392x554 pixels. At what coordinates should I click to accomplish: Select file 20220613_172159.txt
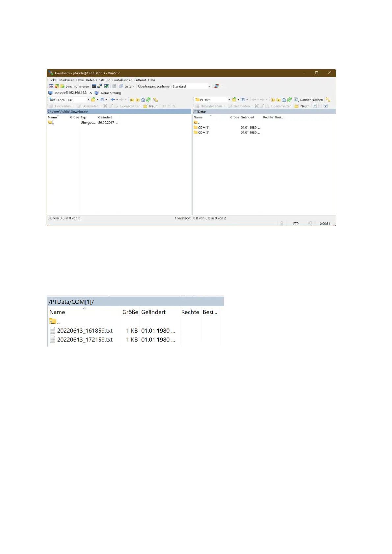point(81,340)
